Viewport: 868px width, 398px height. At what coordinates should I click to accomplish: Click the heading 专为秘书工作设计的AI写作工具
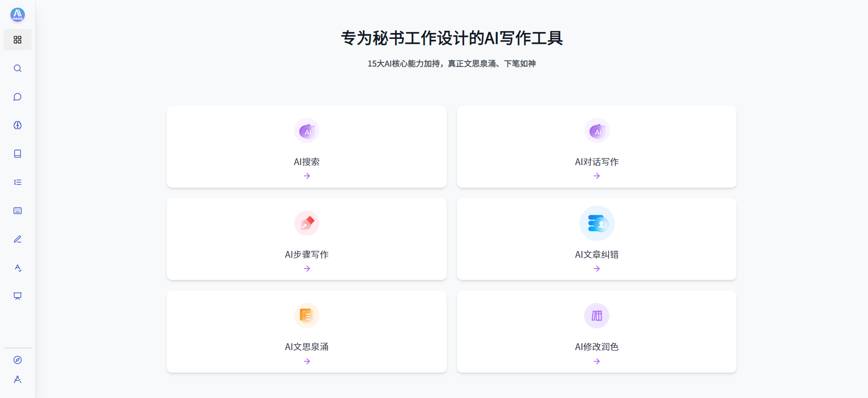(452, 38)
